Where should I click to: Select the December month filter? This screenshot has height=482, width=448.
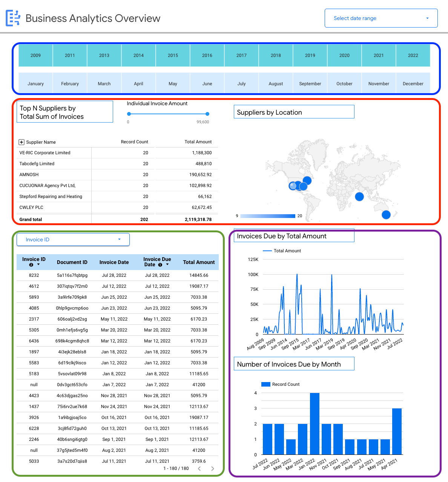tap(413, 83)
